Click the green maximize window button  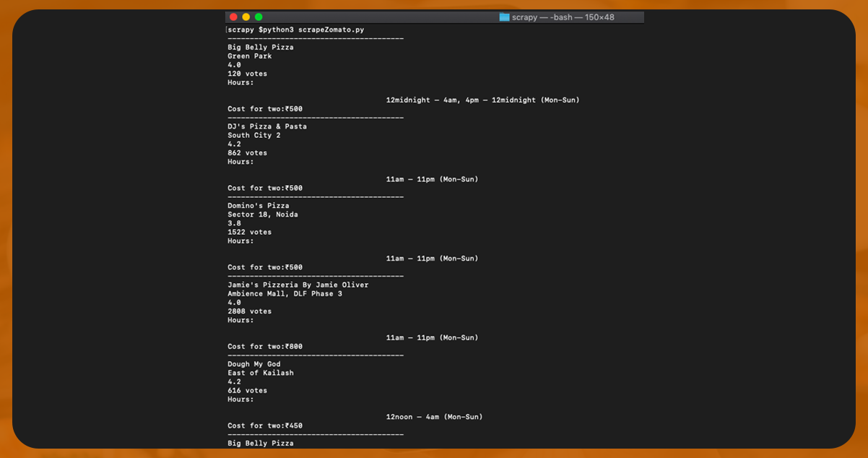(259, 17)
